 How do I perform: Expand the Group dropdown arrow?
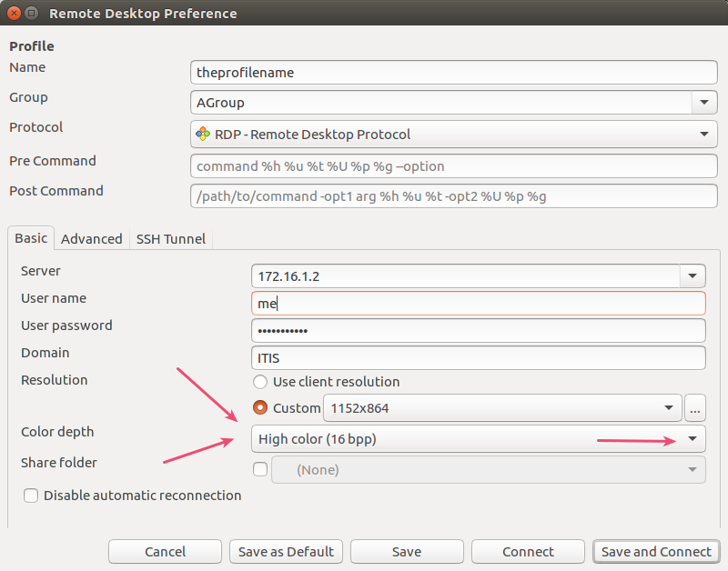[x=704, y=102]
